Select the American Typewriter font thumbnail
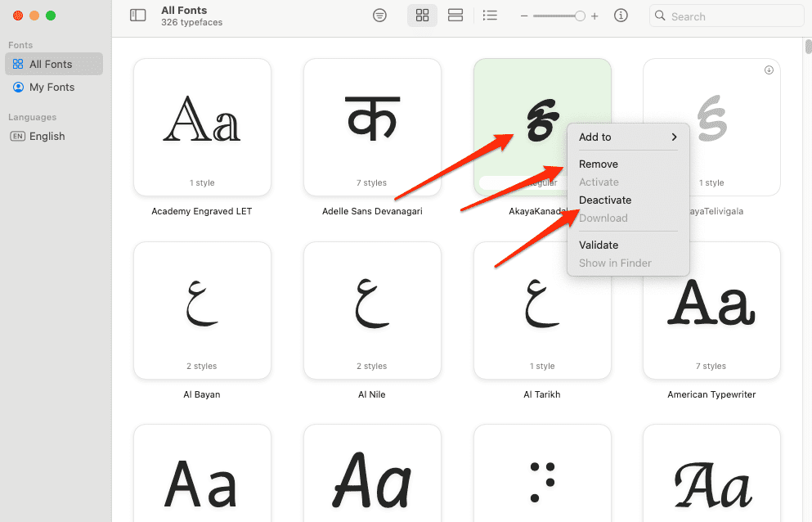This screenshot has height=522, width=812. tap(711, 310)
